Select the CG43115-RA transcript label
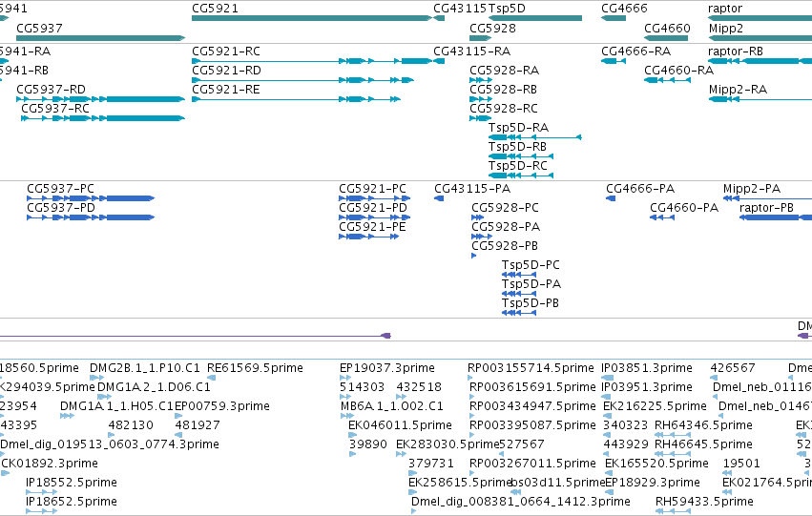Screen dimensions: 812x516 coord(471,52)
